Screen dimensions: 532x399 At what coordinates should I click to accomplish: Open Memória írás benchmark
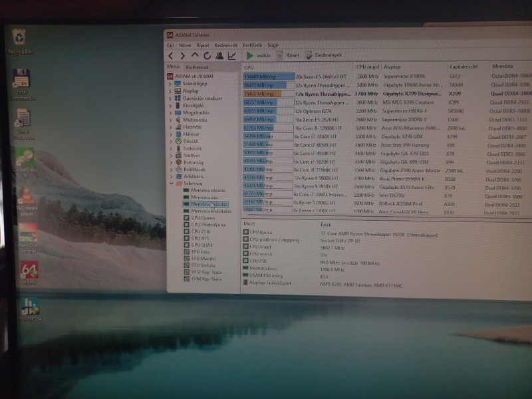point(201,197)
